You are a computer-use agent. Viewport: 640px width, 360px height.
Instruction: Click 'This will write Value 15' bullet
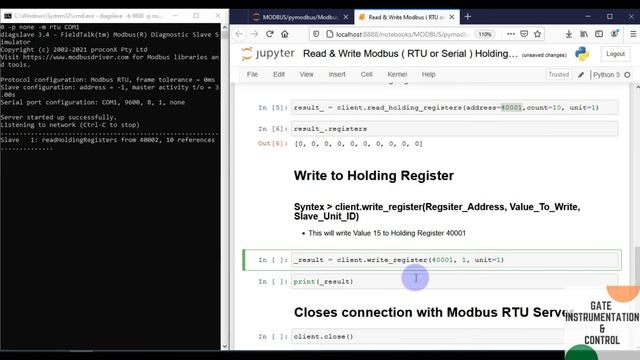point(387,233)
